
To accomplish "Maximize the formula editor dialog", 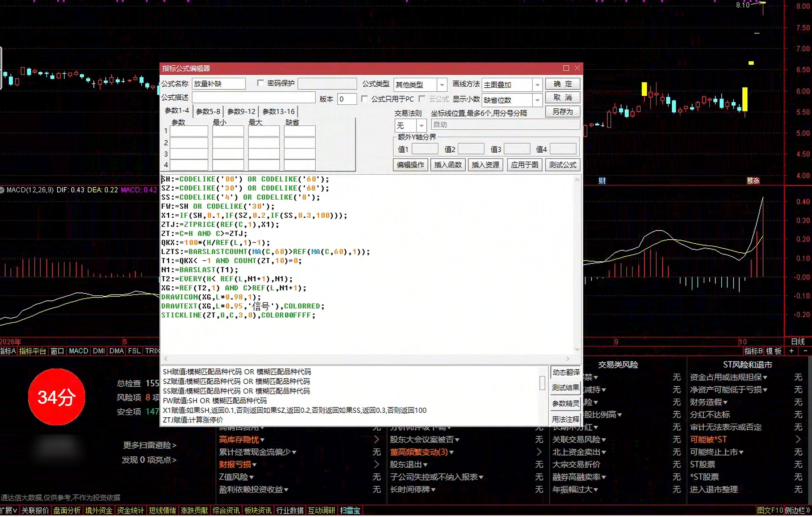I will [x=566, y=68].
